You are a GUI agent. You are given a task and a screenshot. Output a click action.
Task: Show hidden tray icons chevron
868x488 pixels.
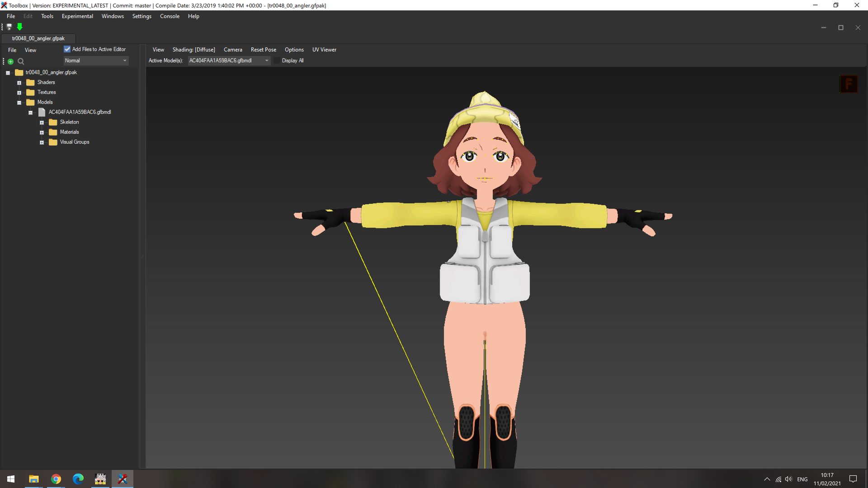click(767, 479)
